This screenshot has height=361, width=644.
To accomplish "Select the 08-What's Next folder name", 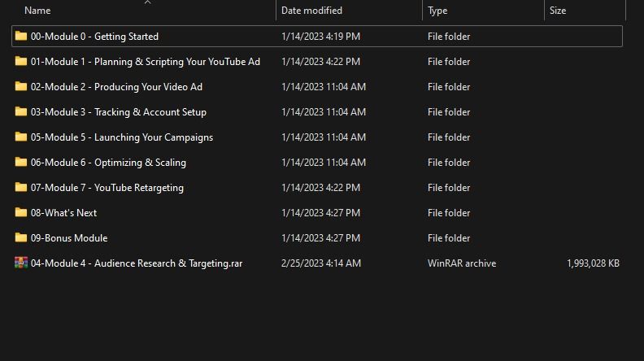I will (63, 213).
